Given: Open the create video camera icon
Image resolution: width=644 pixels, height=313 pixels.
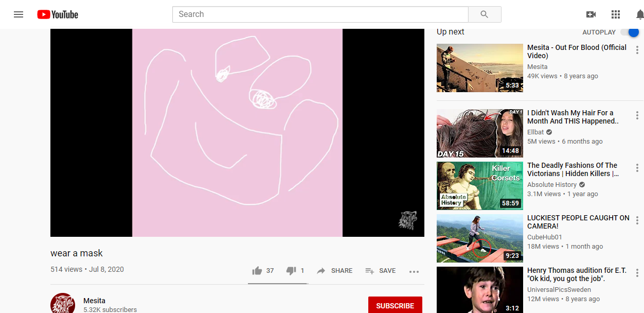Looking at the screenshot, I should (591, 14).
